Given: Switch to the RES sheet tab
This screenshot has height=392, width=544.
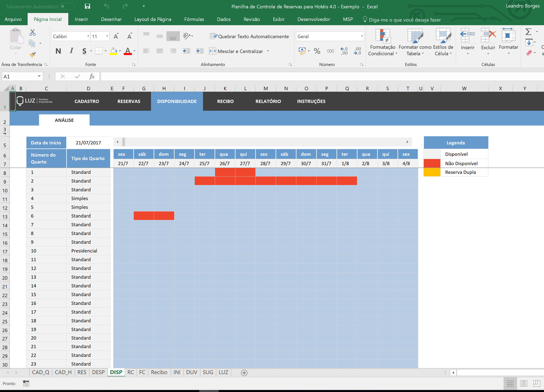Looking at the screenshot, I should tap(82, 372).
